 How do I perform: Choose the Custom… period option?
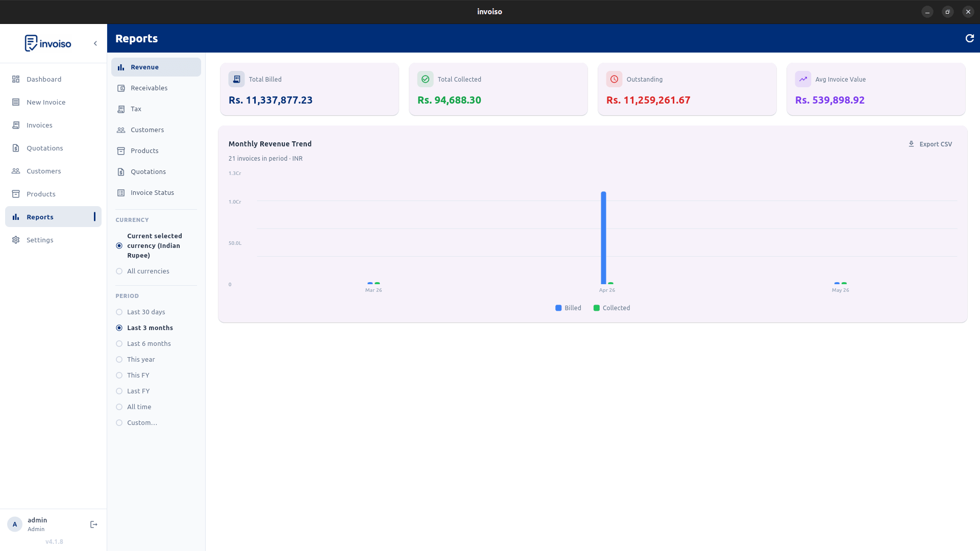tap(119, 423)
